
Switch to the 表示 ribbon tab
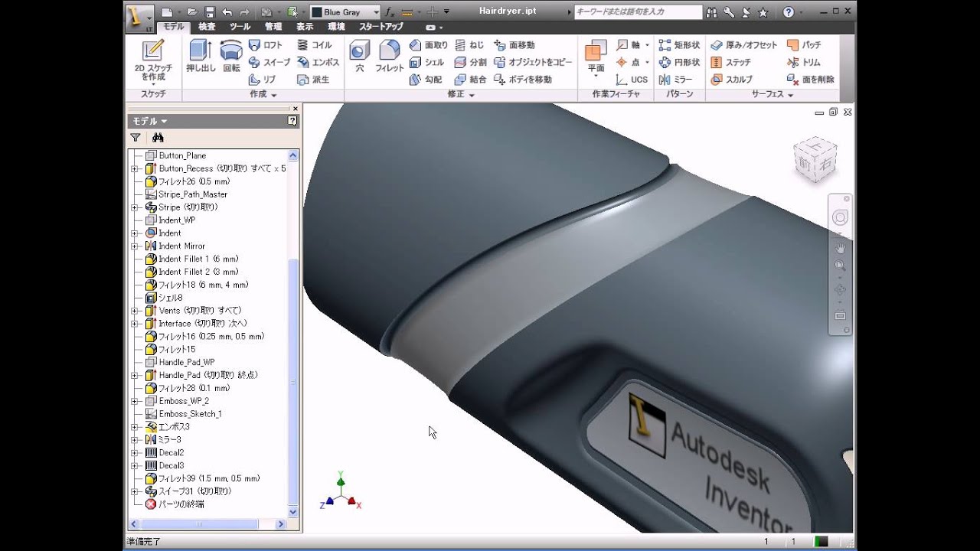(x=305, y=26)
